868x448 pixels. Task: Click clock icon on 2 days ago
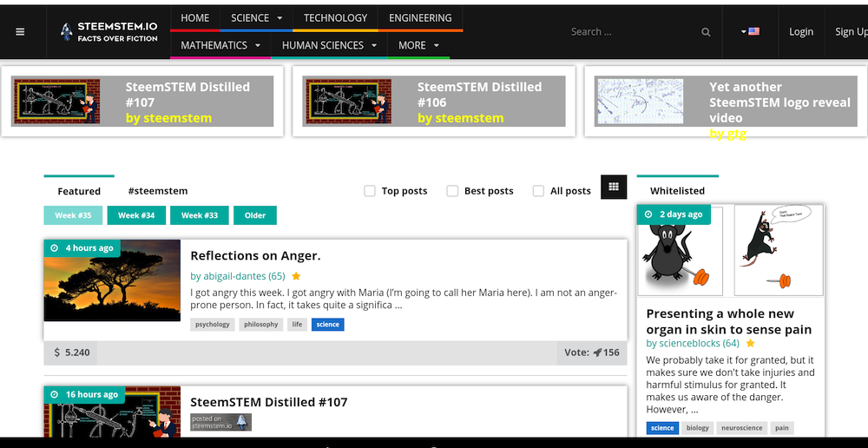click(x=648, y=214)
